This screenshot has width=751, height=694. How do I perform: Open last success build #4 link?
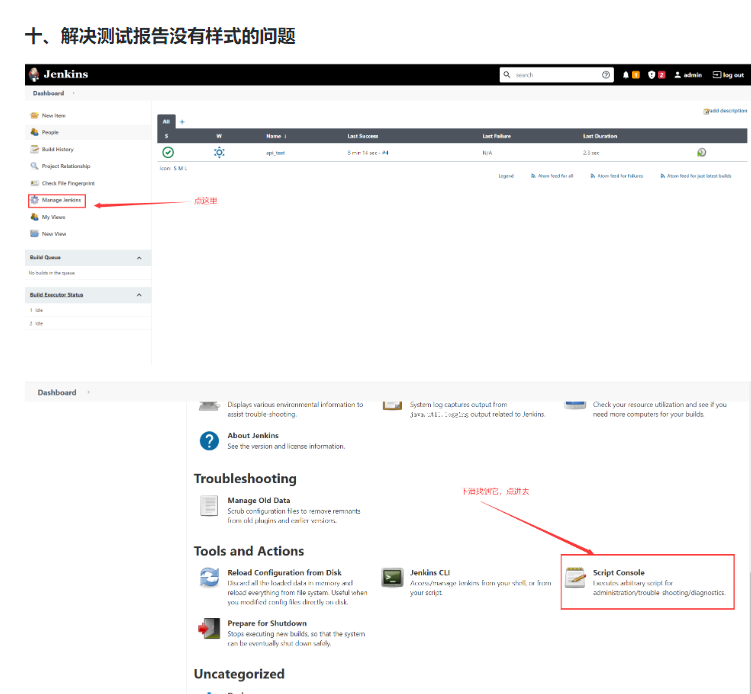(x=386, y=153)
